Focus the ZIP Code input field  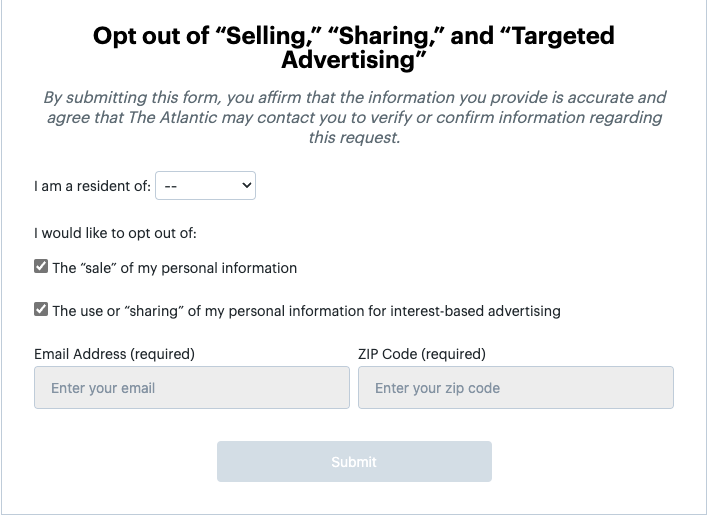pos(515,388)
